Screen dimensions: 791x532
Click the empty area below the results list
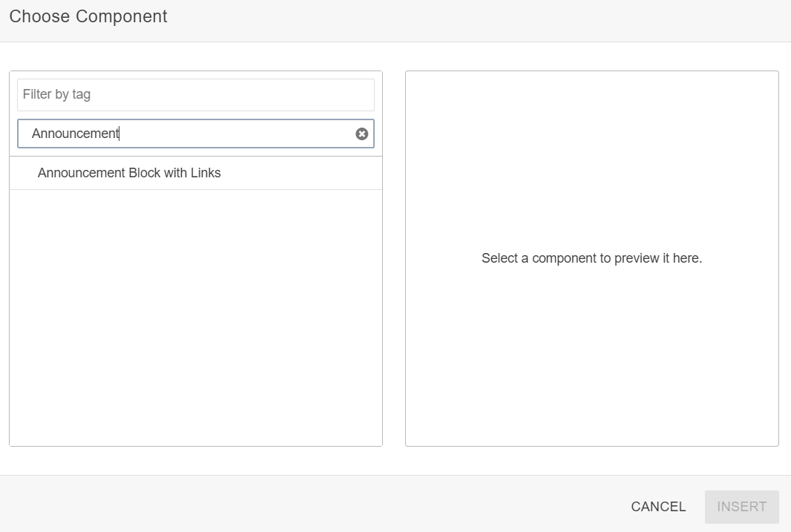196,318
